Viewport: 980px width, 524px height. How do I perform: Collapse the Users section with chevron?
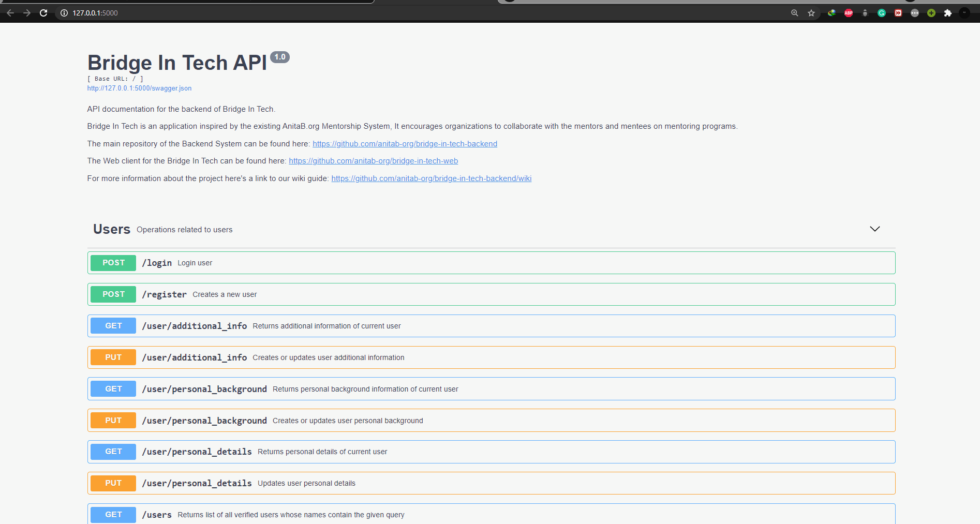click(x=875, y=229)
